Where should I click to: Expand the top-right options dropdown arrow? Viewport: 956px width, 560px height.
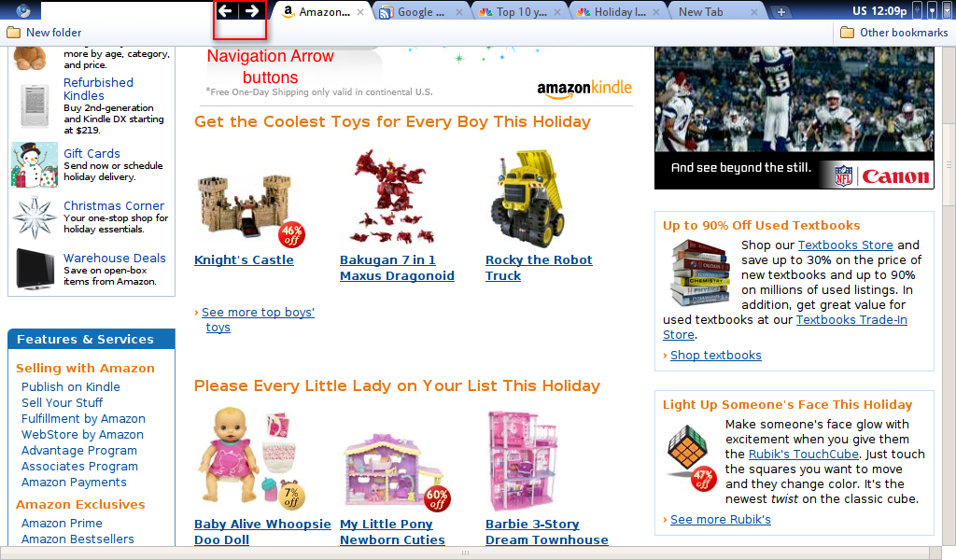pyautogui.click(x=947, y=10)
